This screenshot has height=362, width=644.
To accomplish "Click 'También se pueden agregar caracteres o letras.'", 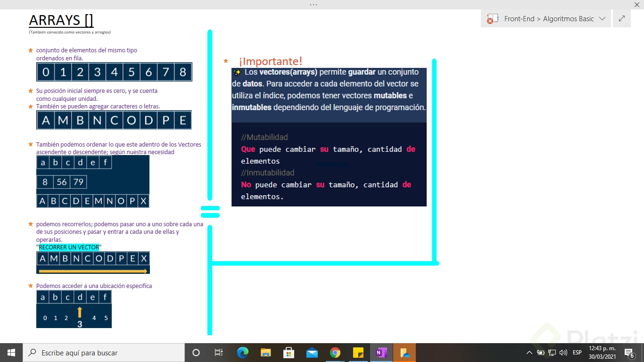I will click(98, 107).
